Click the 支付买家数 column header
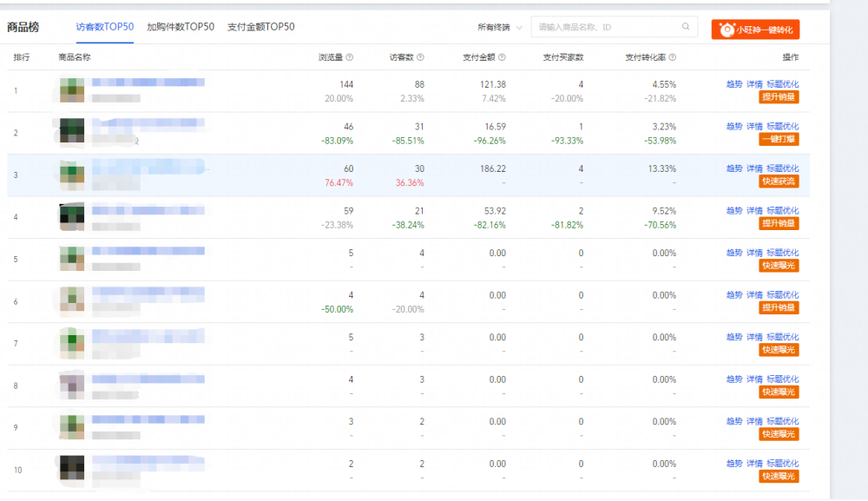The height and width of the screenshot is (501, 868). click(563, 57)
